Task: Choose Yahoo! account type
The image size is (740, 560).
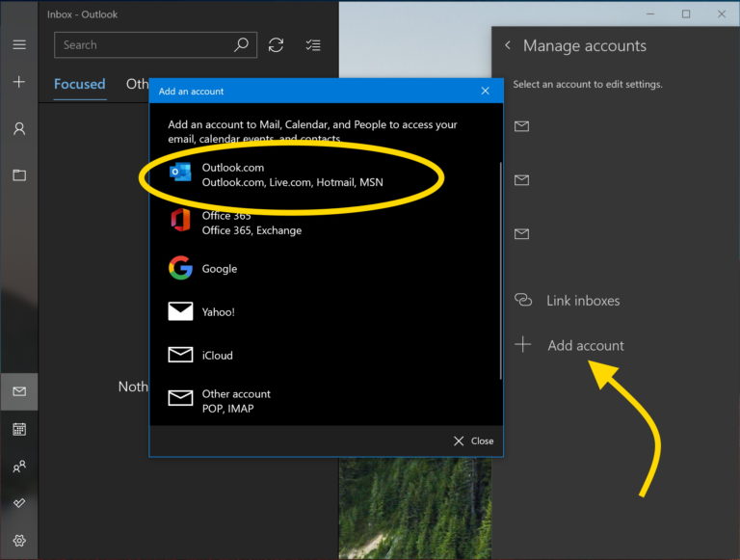Action: (x=324, y=311)
